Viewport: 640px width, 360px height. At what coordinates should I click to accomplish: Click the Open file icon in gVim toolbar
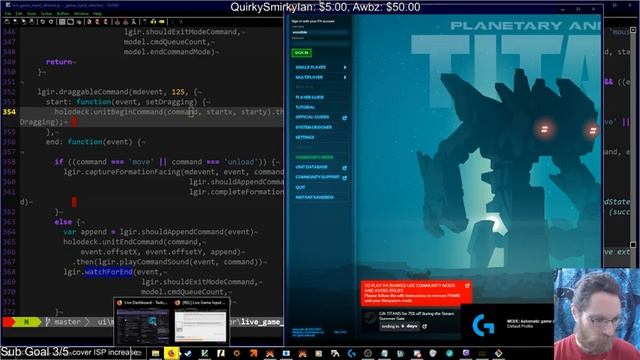7,22
